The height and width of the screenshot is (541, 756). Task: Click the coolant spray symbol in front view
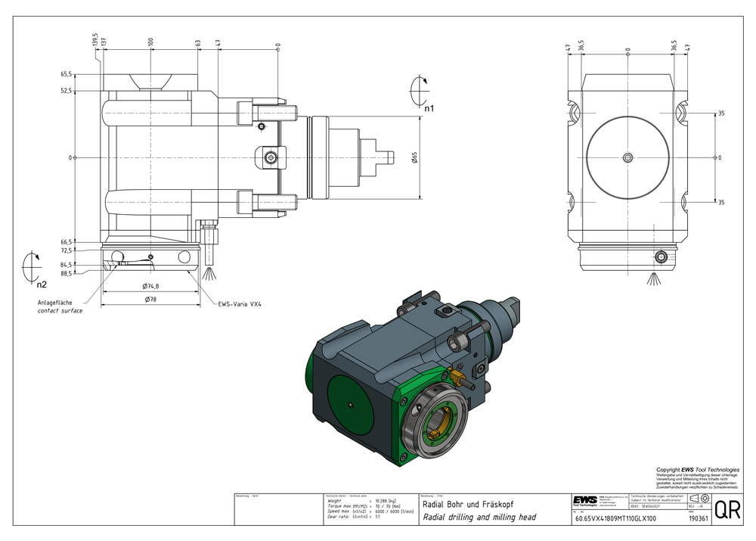pyautogui.click(x=654, y=278)
